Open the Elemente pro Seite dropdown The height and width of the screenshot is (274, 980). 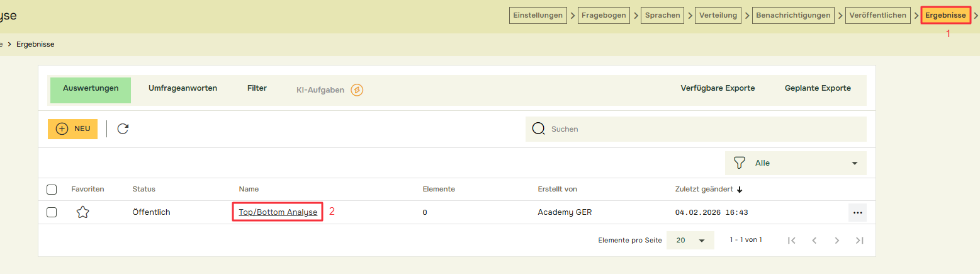pos(690,240)
